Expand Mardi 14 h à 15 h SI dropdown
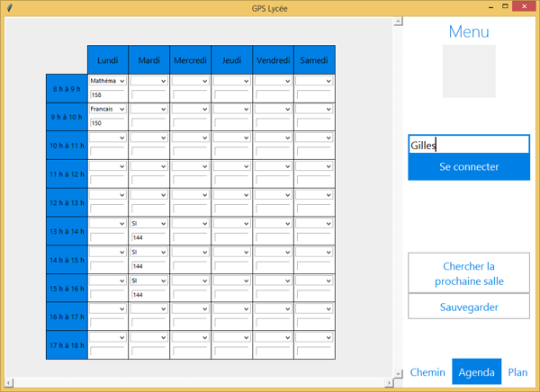 [x=149, y=253]
